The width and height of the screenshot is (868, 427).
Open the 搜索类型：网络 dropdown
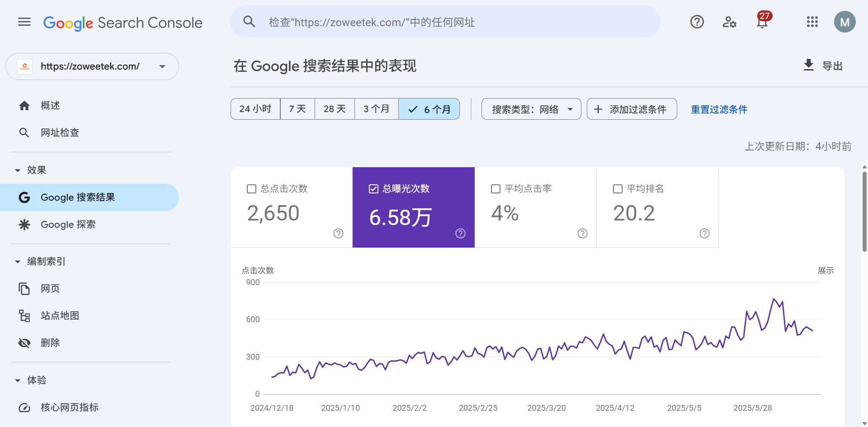(531, 109)
